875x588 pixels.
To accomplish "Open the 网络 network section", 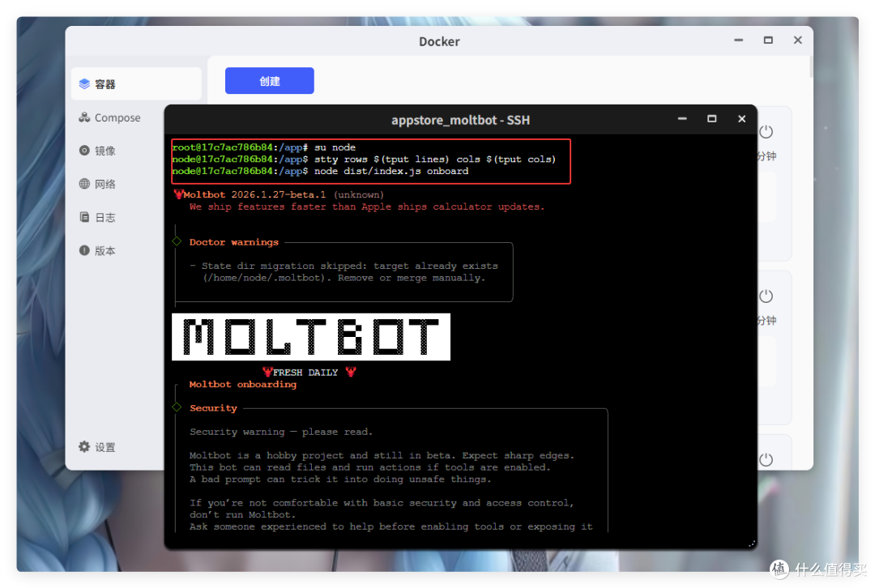I will 98,184.
